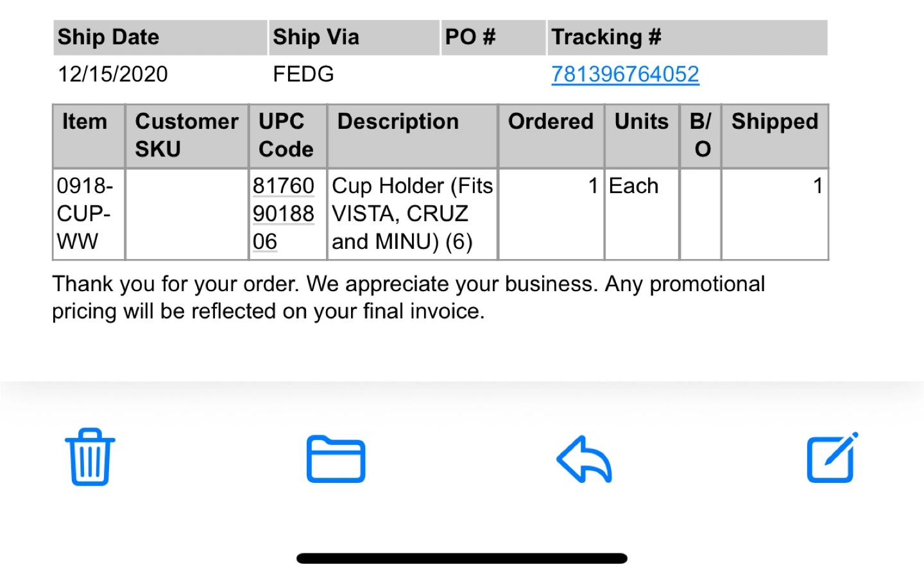Click the Customer SKU column header
This screenshot has height=581, width=924.
tap(187, 136)
